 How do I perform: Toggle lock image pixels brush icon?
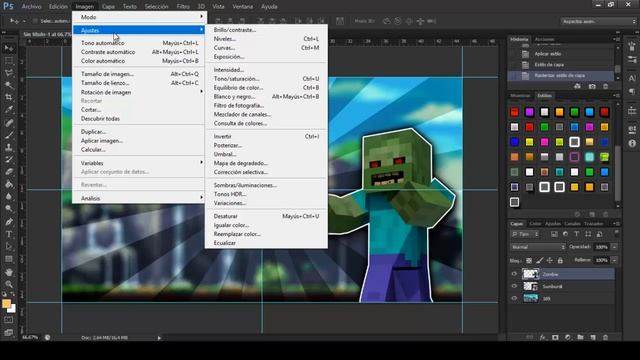pyautogui.click(x=540, y=260)
